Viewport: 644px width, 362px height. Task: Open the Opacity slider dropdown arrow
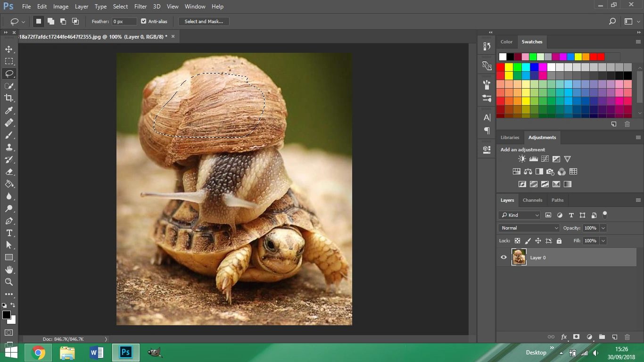coord(603,228)
